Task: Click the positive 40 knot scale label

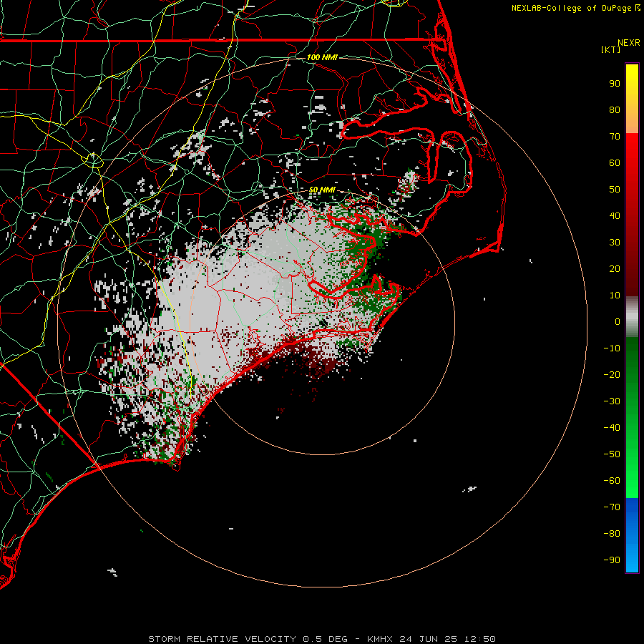Action: click(615, 216)
